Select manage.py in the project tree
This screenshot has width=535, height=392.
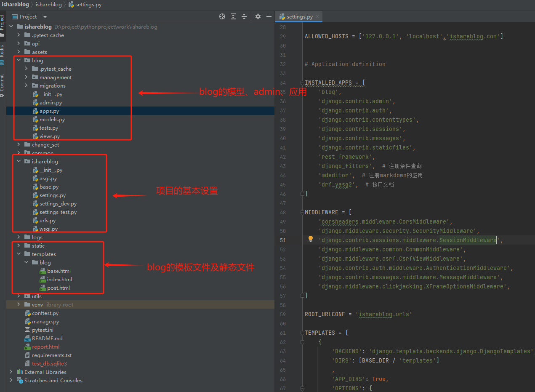tap(45, 322)
